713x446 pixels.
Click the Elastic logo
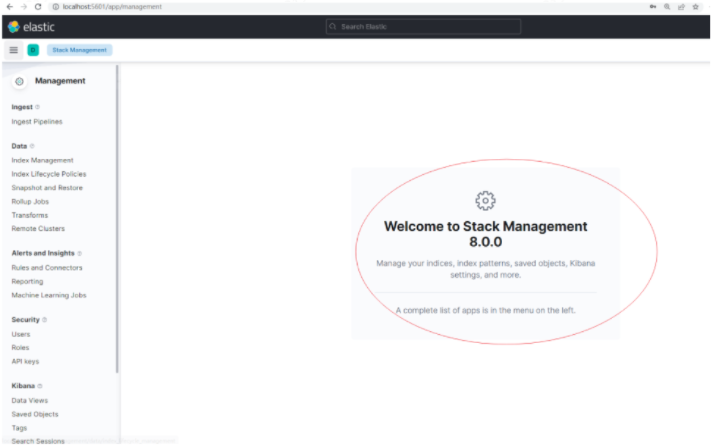coord(31,27)
